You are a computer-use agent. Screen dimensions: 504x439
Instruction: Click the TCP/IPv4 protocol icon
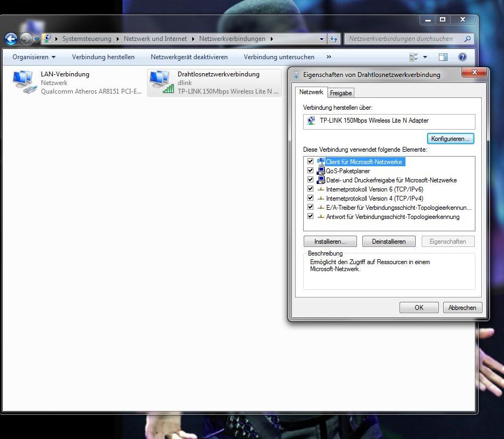pyautogui.click(x=321, y=198)
